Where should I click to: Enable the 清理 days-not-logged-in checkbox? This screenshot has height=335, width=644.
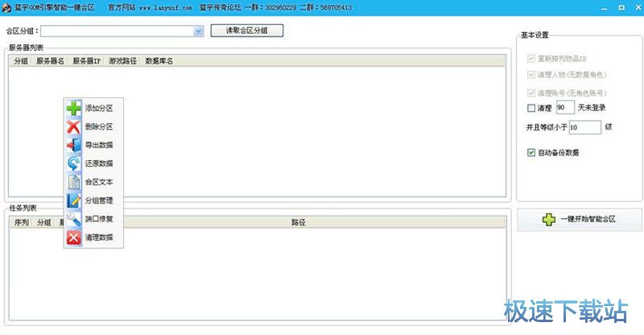530,108
